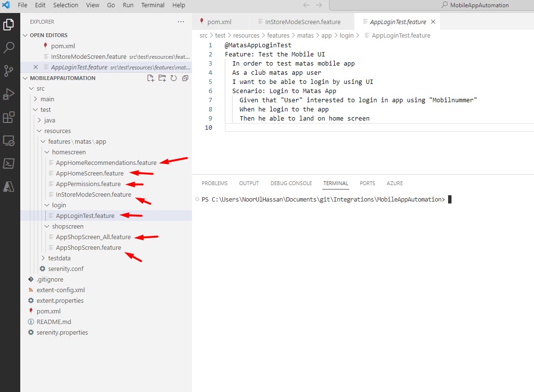Collapse the MOBILEAPPAUTOMATION root section
The image size is (534, 392).
click(25, 78)
